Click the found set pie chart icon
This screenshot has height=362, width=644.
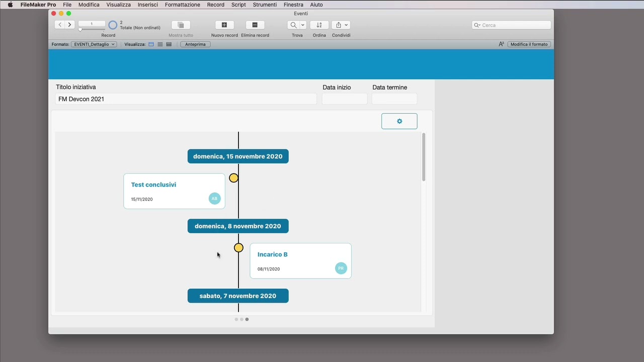tap(113, 25)
